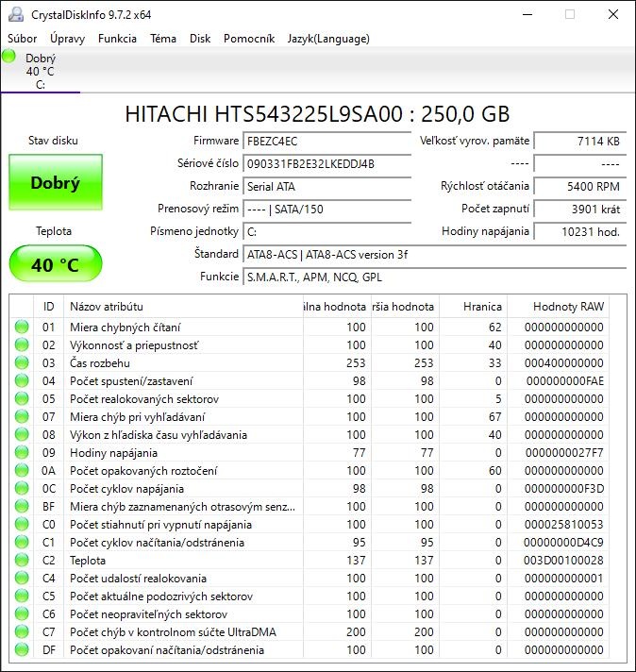Click the Počet zapnutí field 3901 krát
Viewport: 636px width, 672px height.
pyautogui.click(x=580, y=209)
